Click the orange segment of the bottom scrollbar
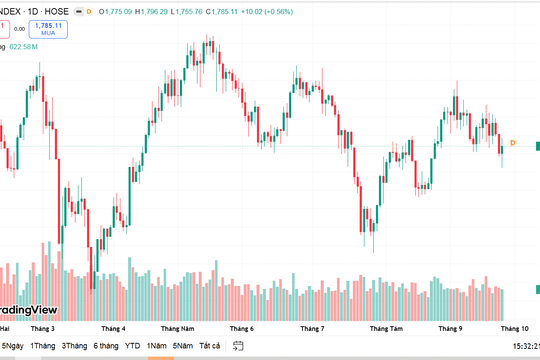Image resolution: width=540 pixels, height=360 pixels. click(x=161, y=358)
